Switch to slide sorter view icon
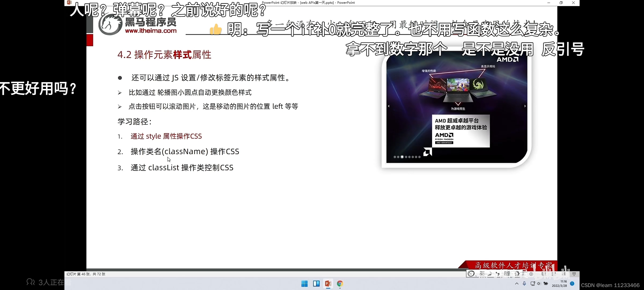 (x=554, y=274)
